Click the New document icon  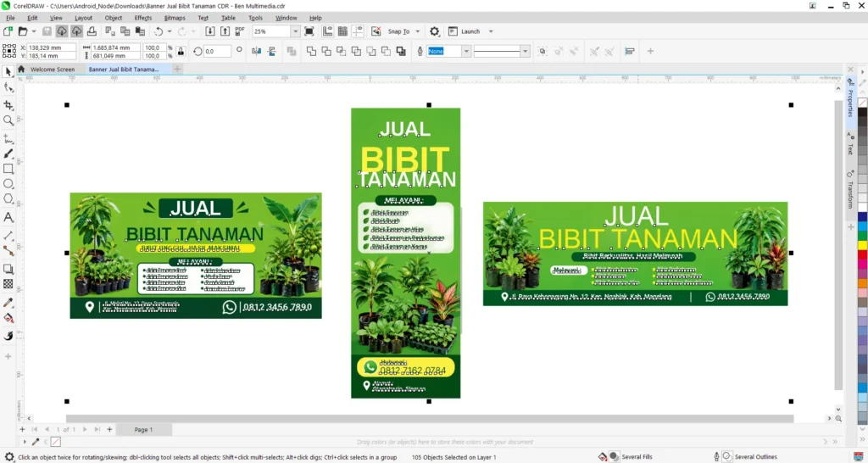click(x=8, y=31)
